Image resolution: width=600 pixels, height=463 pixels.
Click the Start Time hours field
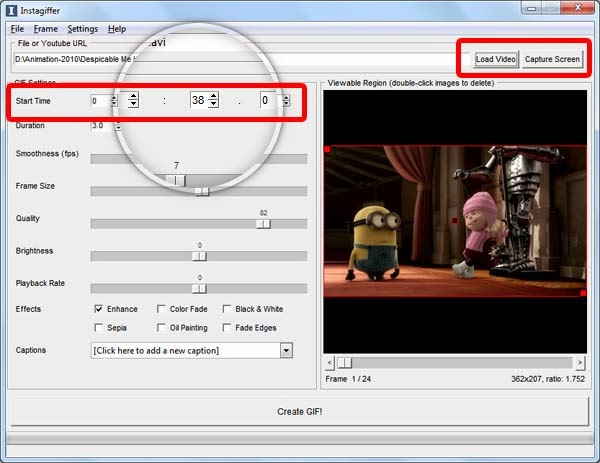coord(100,101)
